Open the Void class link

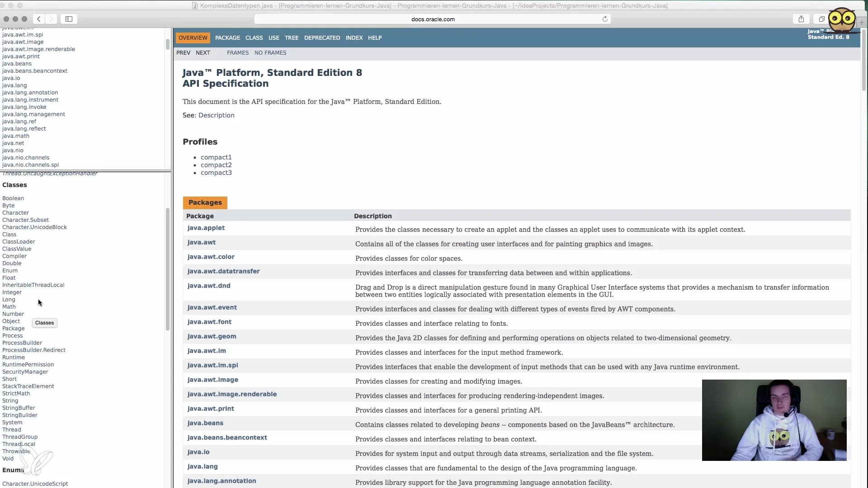[8, 459]
